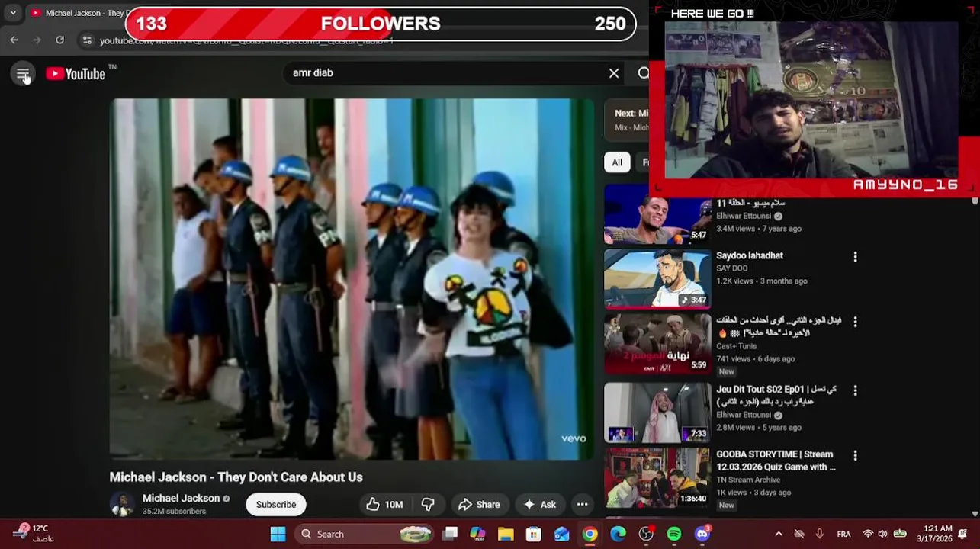The width and height of the screenshot is (980, 549).
Task: Open options for Jeu Dit Tout video
Action: (855, 390)
